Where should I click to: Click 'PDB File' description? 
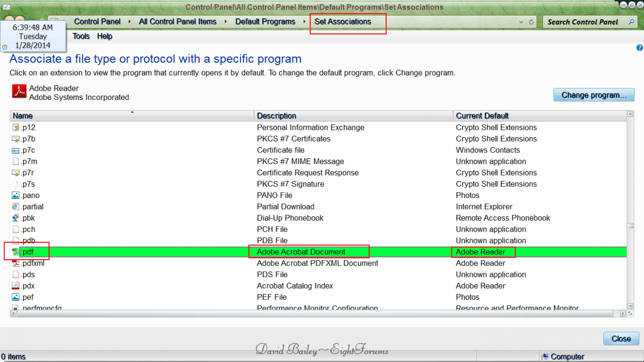coord(272,240)
